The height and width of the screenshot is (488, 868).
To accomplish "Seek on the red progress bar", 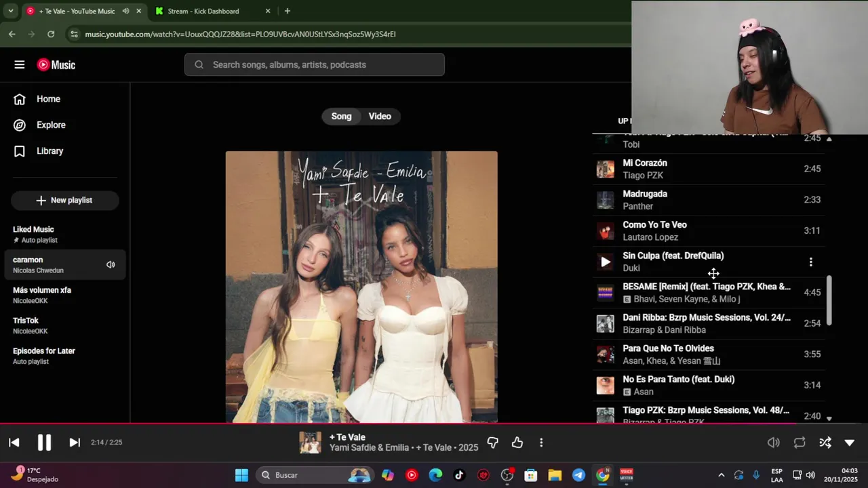I will pyautogui.click(x=434, y=424).
